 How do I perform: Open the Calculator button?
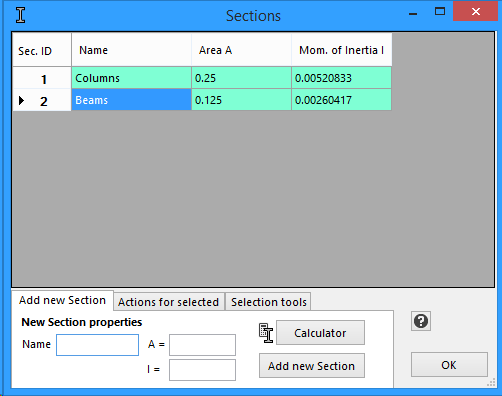pos(320,333)
